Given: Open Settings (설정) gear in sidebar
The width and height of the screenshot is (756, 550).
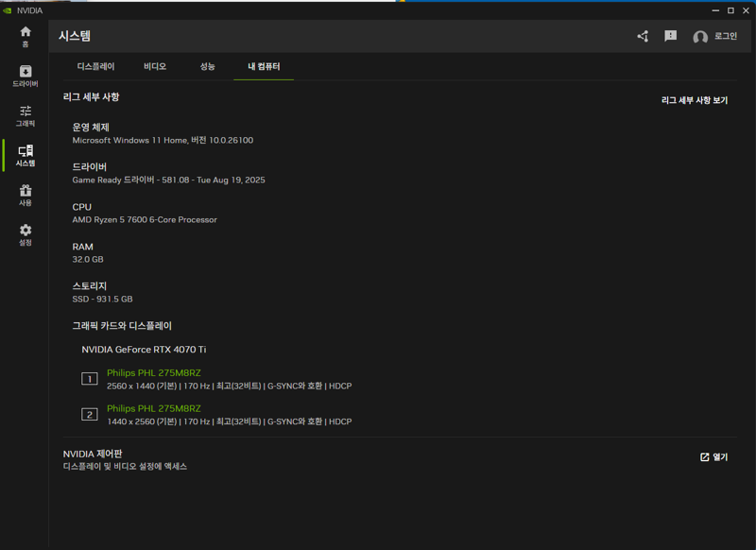Looking at the screenshot, I should [26, 234].
